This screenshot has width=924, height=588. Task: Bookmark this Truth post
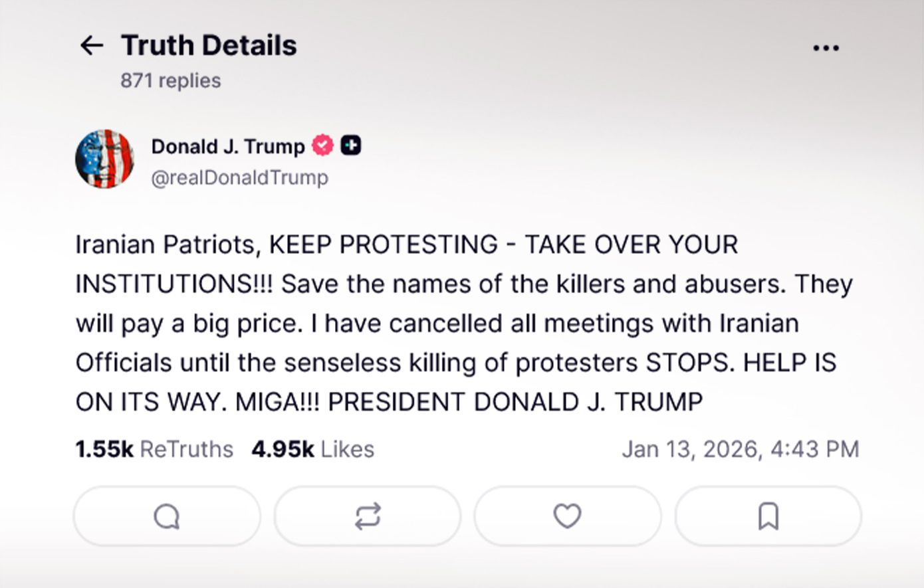pyautogui.click(x=768, y=516)
